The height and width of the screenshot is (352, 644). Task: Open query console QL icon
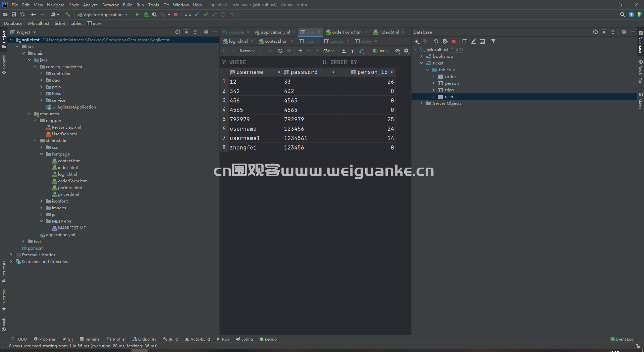[x=482, y=41]
